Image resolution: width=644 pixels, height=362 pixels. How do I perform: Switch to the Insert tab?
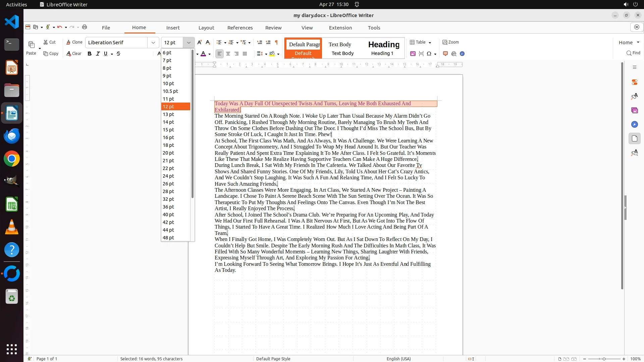point(173,28)
